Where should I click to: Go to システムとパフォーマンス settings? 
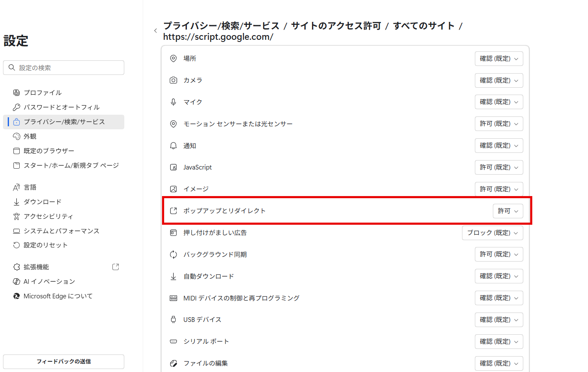[61, 231]
